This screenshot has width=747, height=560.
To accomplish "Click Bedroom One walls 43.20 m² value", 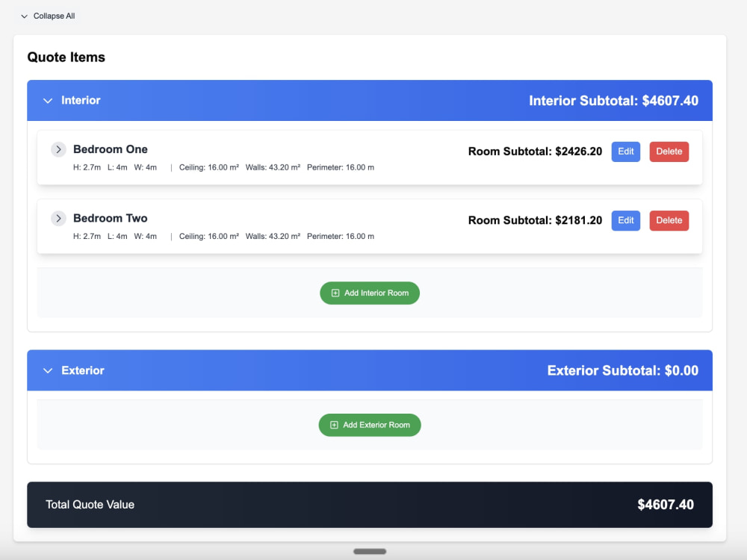I will 273,167.
